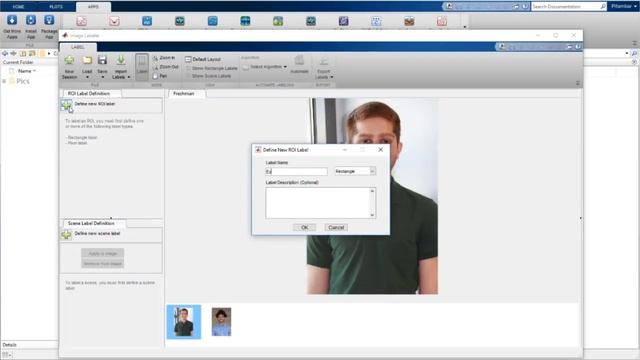This screenshot has width=640, height=360.
Task: Open the Save floppy-disk menu
Action: [x=102, y=67]
